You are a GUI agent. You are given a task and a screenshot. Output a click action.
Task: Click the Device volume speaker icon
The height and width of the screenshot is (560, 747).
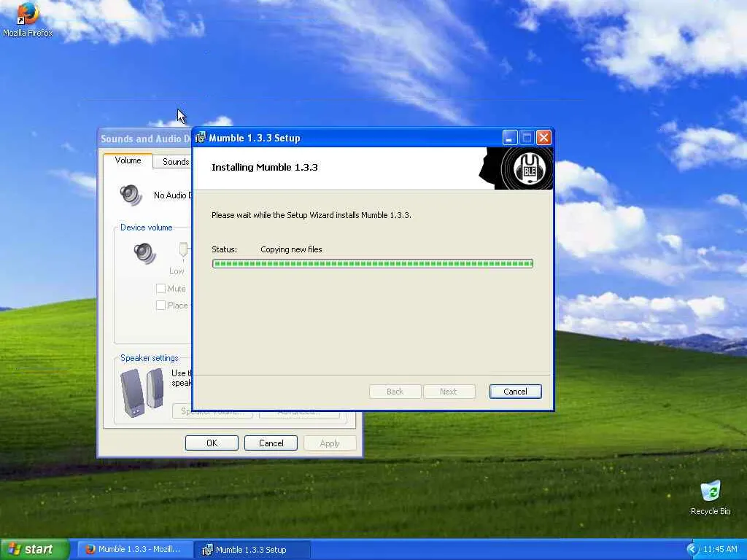[x=145, y=253]
